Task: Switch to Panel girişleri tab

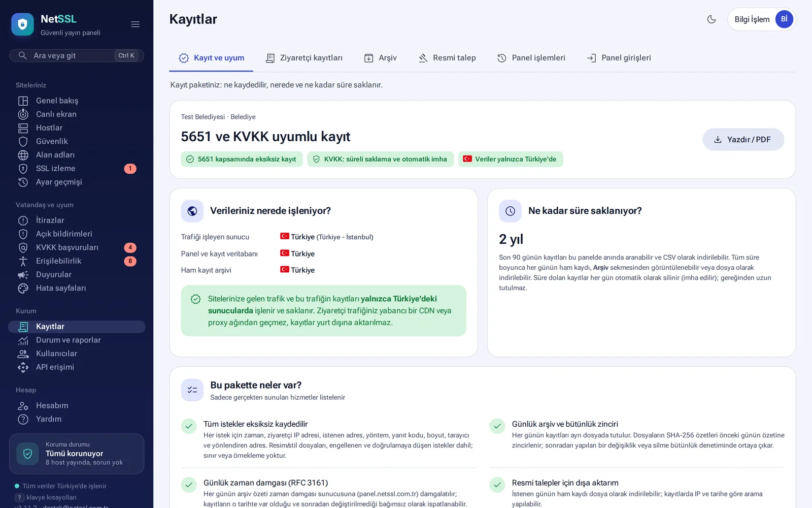Action: (619, 58)
